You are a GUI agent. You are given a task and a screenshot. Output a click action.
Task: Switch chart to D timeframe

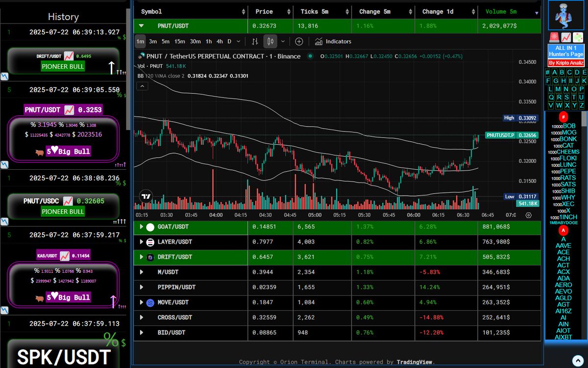click(x=229, y=42)
